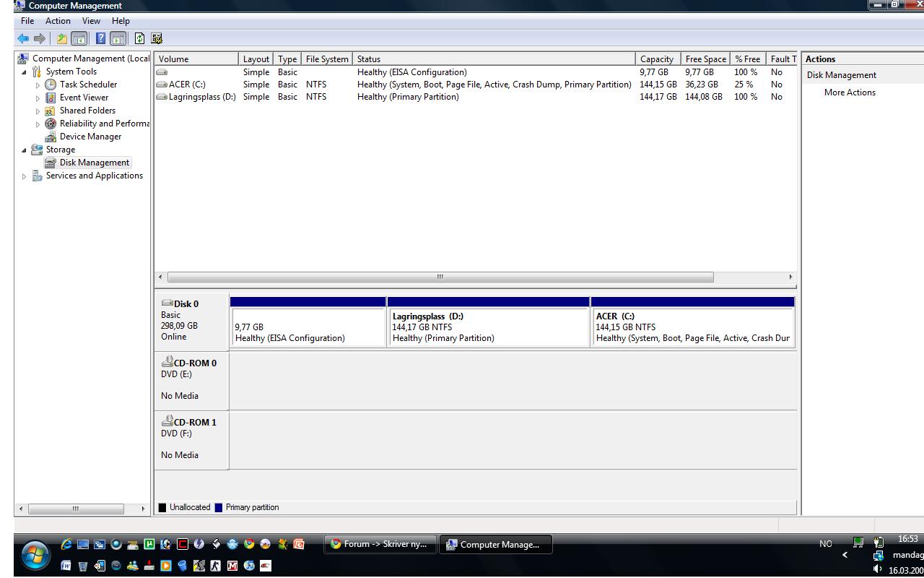The height and width of the screenshot is (578, 924).
Task: Launch Internet Explorer from Quick Launch
Action: pyautogui.click(x=66, y=544)
